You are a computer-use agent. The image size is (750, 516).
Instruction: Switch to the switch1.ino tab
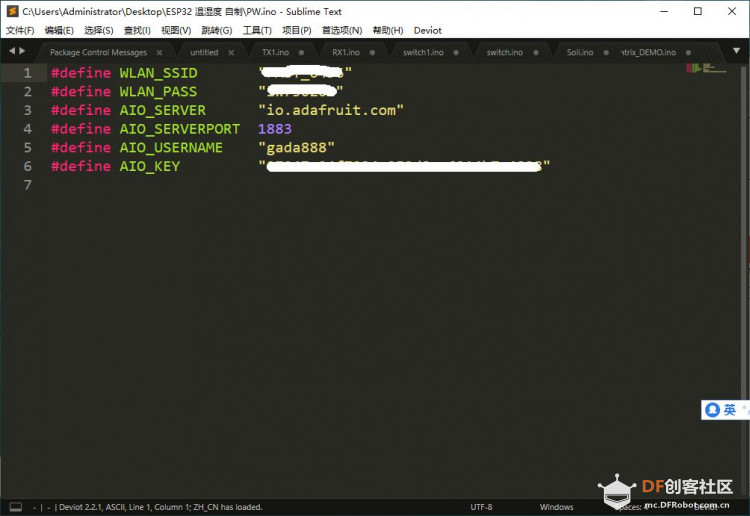423,53
